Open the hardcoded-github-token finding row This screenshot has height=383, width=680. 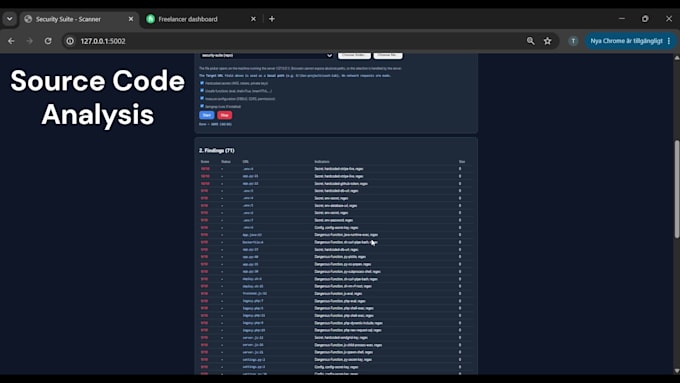pos(336,183)
